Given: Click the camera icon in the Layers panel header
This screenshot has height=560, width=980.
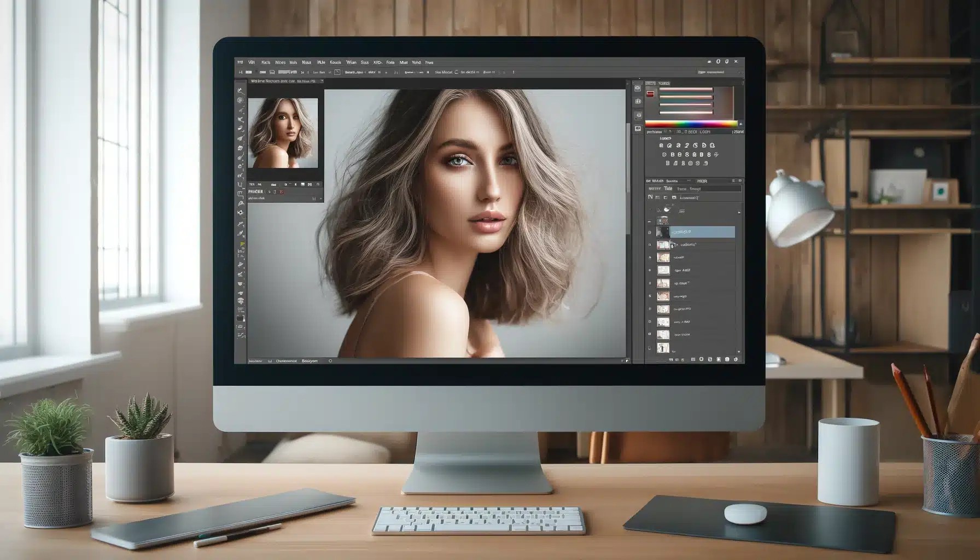Looking at the screenshot, I should (674, 198).
